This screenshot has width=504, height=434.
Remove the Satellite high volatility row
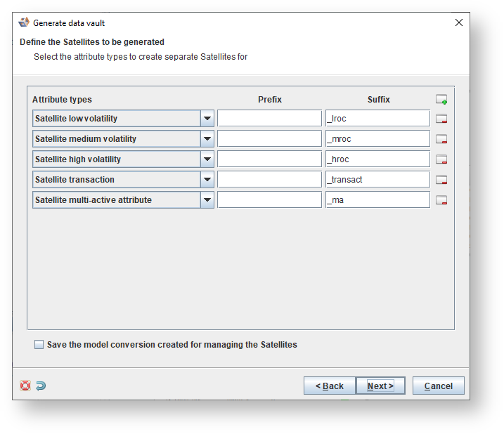(x=441, y=159)
